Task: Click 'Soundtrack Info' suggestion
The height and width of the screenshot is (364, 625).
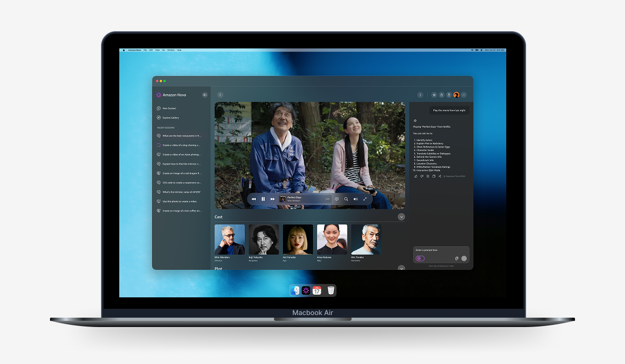Action: point(424,160)
